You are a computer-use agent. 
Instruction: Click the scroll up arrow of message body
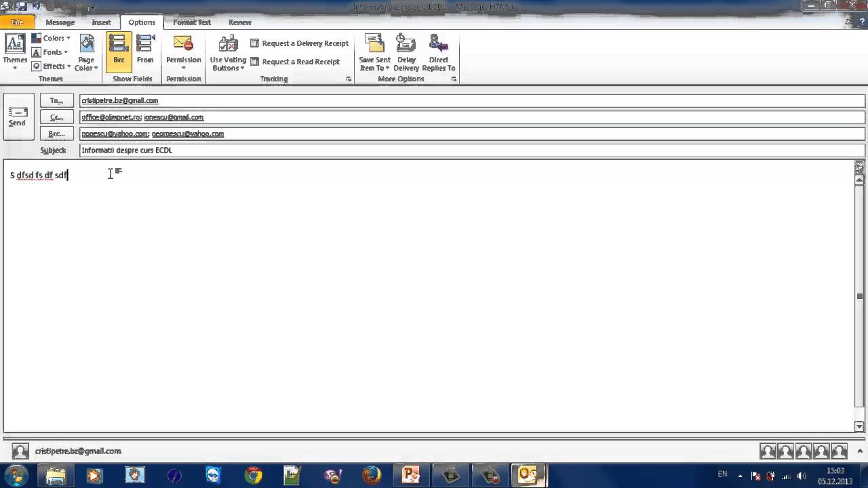pos(859,180)
